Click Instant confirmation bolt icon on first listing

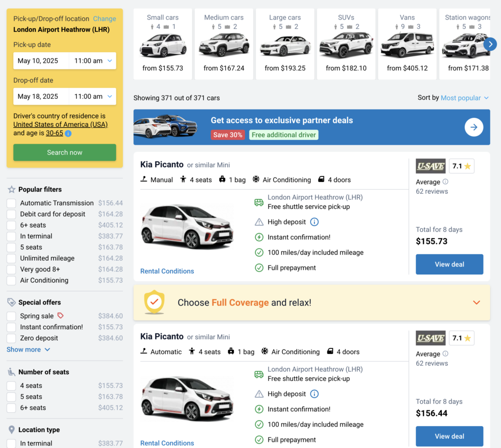point(259,237)
